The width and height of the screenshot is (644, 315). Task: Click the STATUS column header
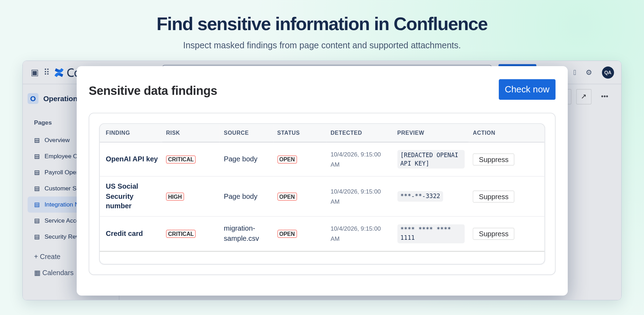tap(288, 133)
